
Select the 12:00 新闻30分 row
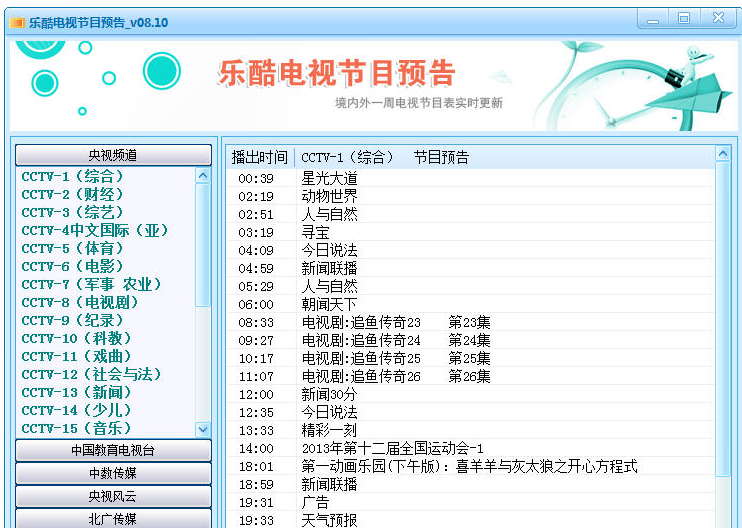coord(470,394)
